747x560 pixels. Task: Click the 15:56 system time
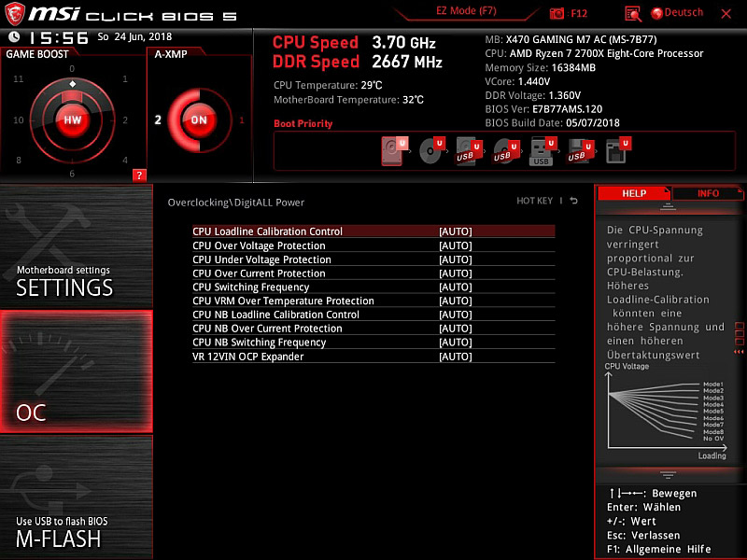59,37
